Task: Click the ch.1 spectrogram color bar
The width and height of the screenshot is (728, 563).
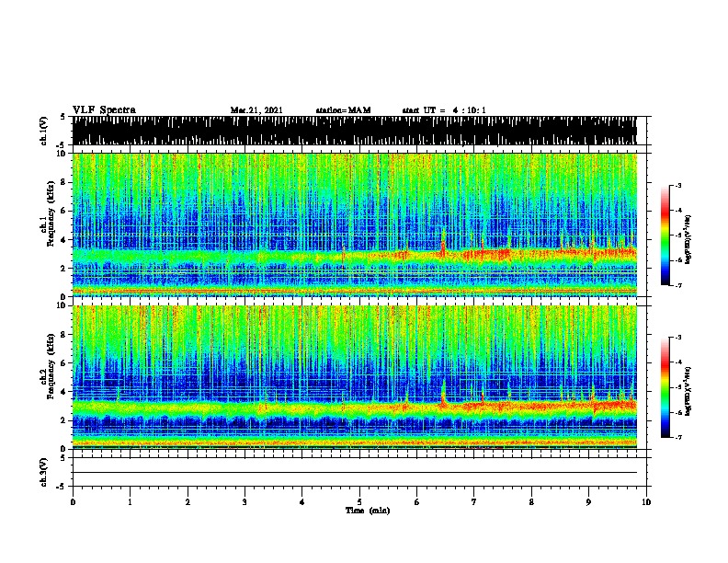Action: (x=665, y=236)
